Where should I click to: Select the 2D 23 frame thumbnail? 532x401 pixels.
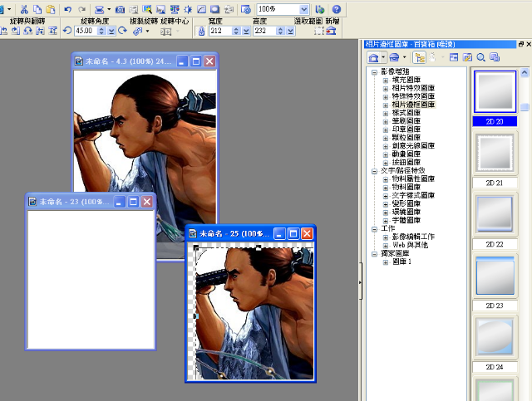point(495,276)
